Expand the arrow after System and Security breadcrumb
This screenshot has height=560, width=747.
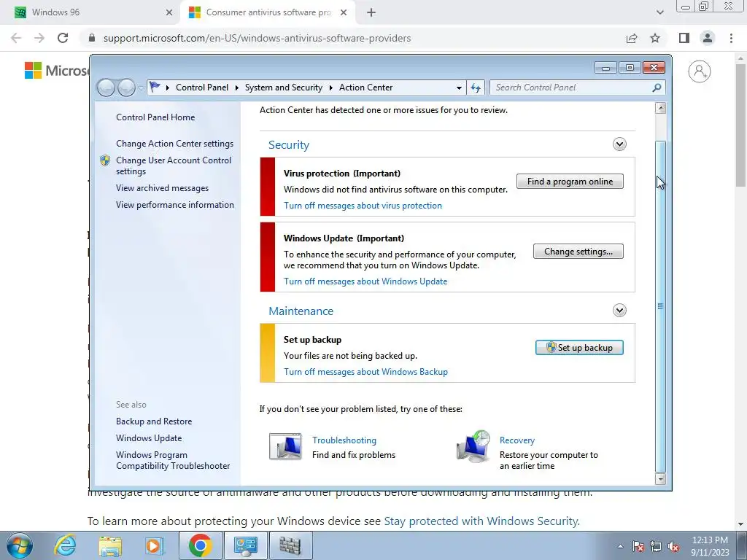point(330,87)
